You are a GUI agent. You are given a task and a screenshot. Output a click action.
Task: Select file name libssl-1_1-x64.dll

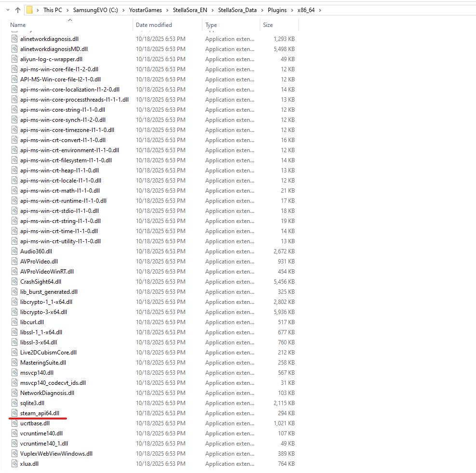click(x=41, y=332)
